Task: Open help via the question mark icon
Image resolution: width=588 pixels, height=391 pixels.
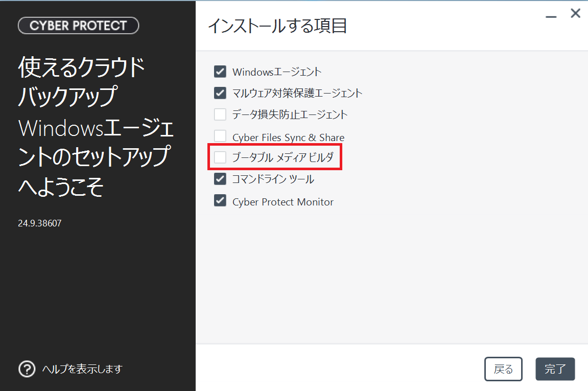Action: coord(27,369)
